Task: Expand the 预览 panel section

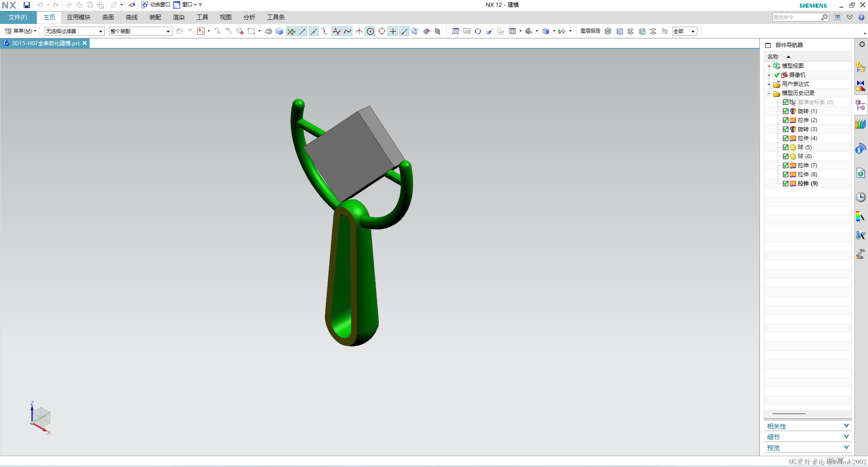Action: pyautogui.click(x=808, y=448)
